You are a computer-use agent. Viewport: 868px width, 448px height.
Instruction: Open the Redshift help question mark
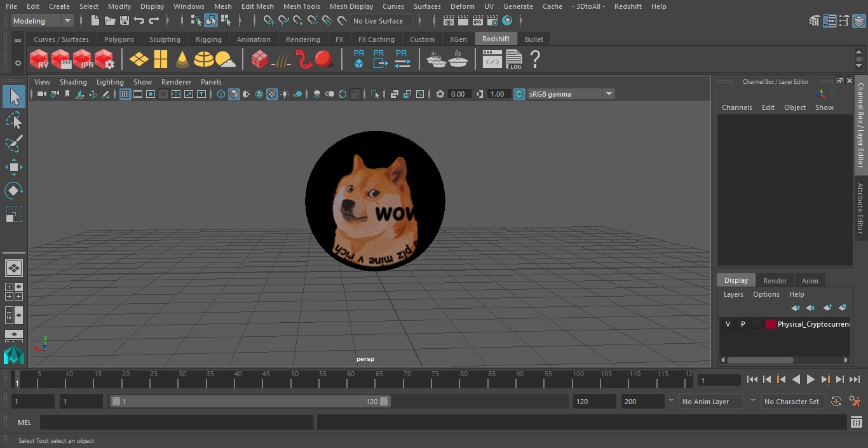pos(535,60)
